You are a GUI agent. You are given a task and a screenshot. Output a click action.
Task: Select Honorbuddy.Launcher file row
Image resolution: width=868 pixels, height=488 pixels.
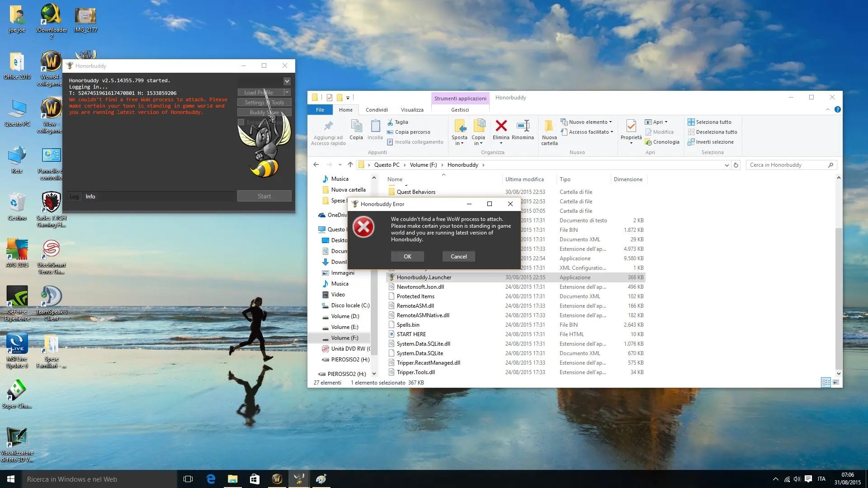click(x=515, y=277)
